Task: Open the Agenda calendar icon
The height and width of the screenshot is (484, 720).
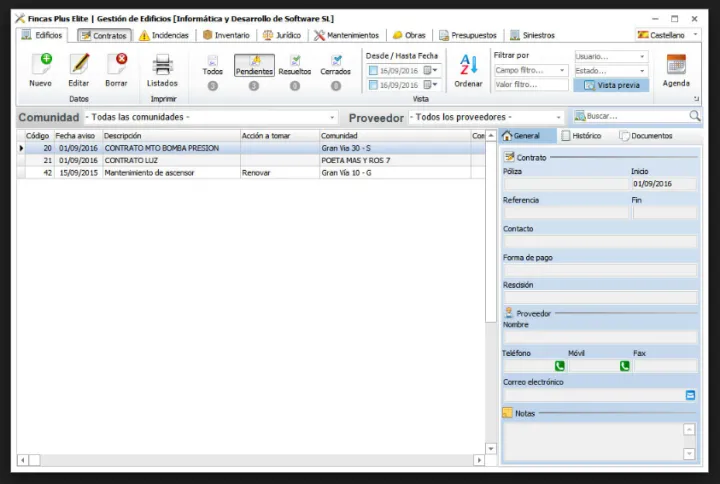Action: (x=676, y=65)
